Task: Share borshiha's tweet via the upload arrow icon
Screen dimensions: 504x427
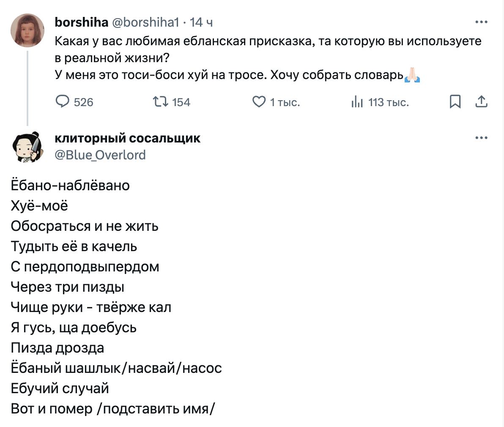Action: 482,102
